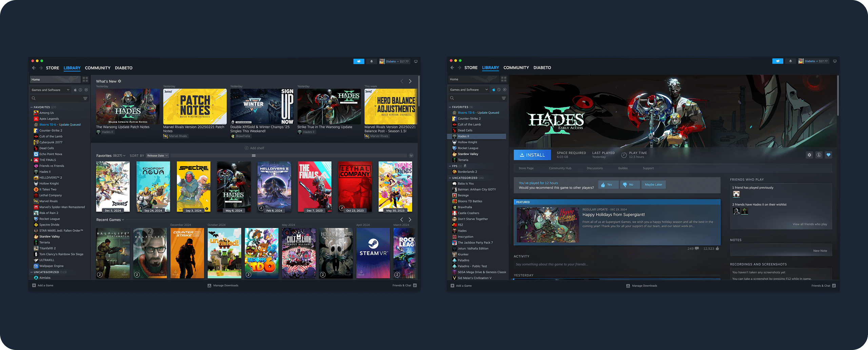Toggle sort-by-recent clock filter in left window

[x=80, y=90]
